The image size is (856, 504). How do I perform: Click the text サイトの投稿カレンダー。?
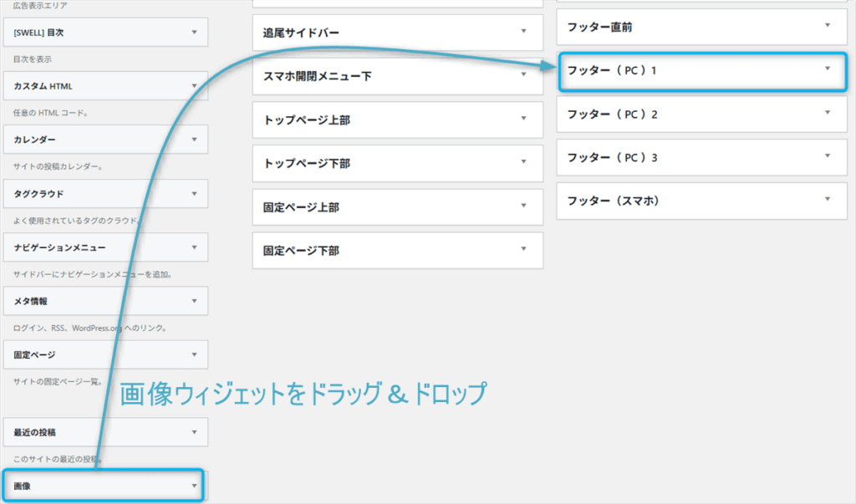[x=59, y=166]
